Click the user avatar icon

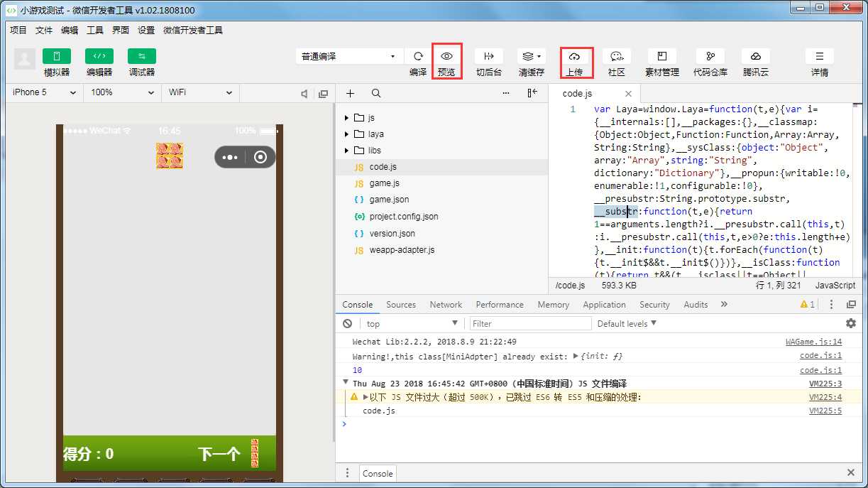click(25, 59)
